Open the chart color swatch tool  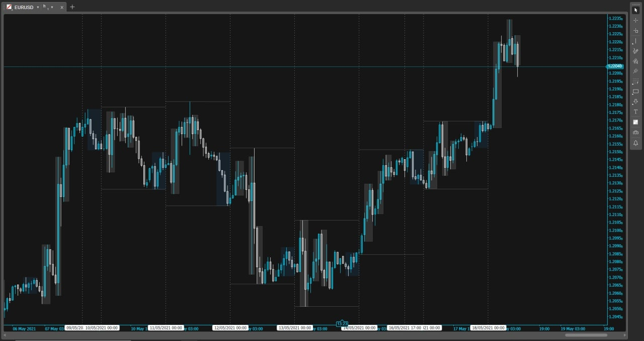pyautogui.click(x=635, y=122)
